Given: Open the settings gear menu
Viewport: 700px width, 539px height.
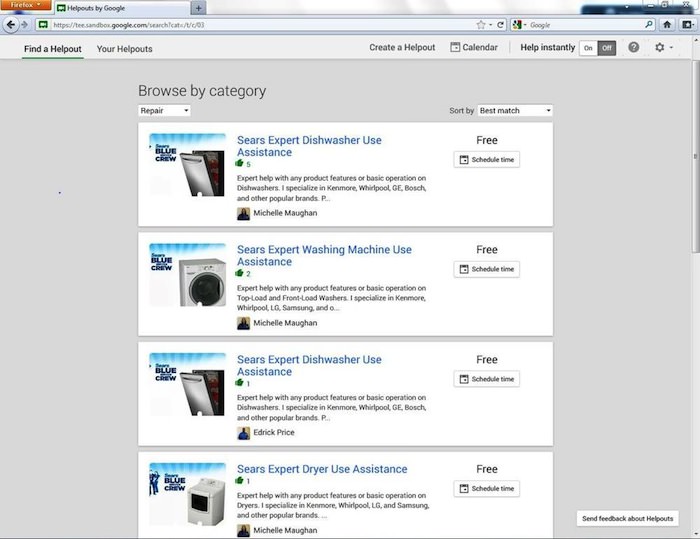Looking at the screenshot, I should (x=662, y=47).
